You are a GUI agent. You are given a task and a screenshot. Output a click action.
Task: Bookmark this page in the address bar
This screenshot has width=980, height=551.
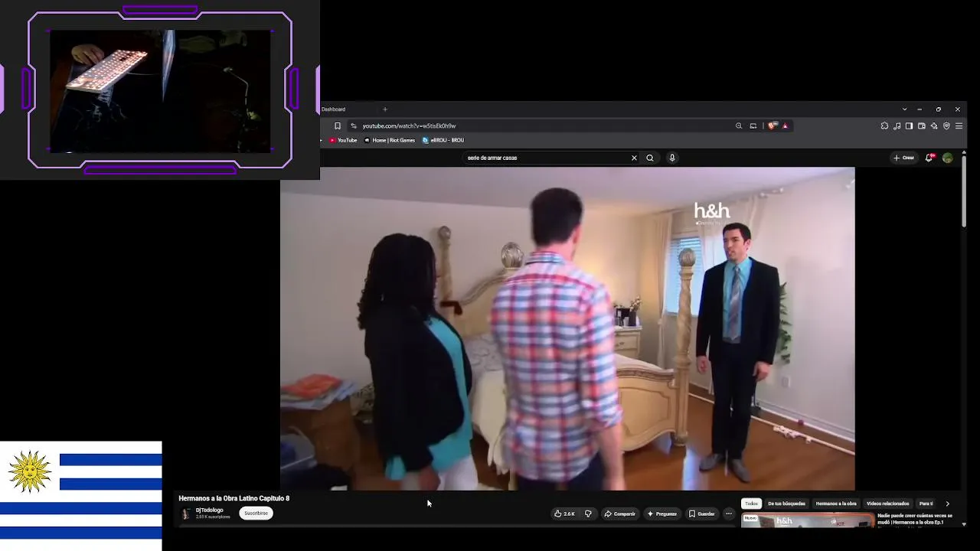338,126
